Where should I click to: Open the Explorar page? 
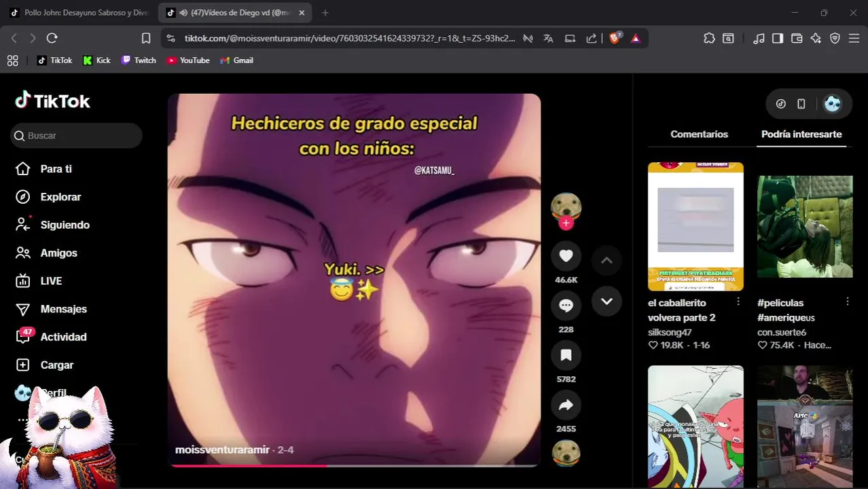click(x=60, y=197)
